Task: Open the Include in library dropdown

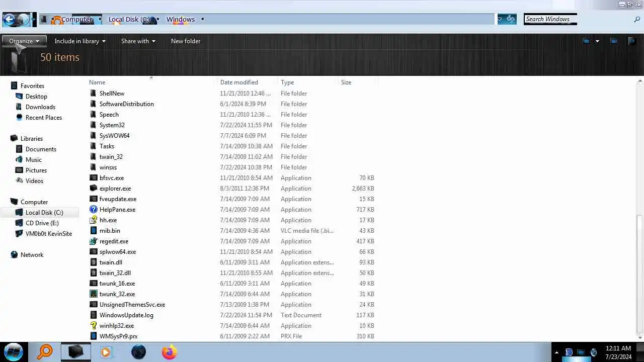Action: pos(80,41)
